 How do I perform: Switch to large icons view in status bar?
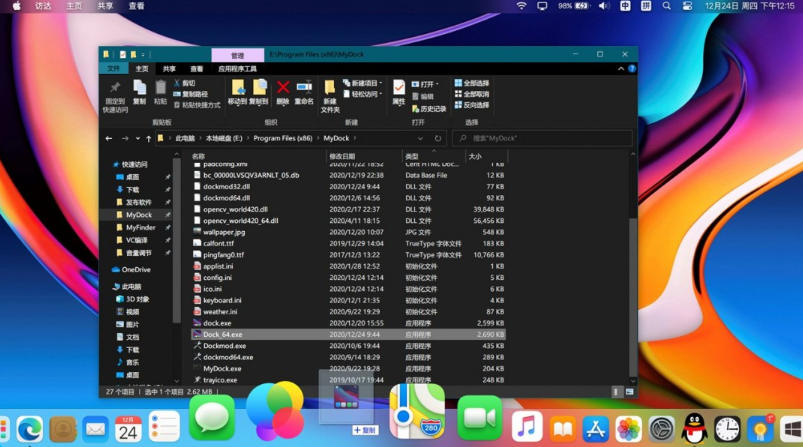point(631,393)
